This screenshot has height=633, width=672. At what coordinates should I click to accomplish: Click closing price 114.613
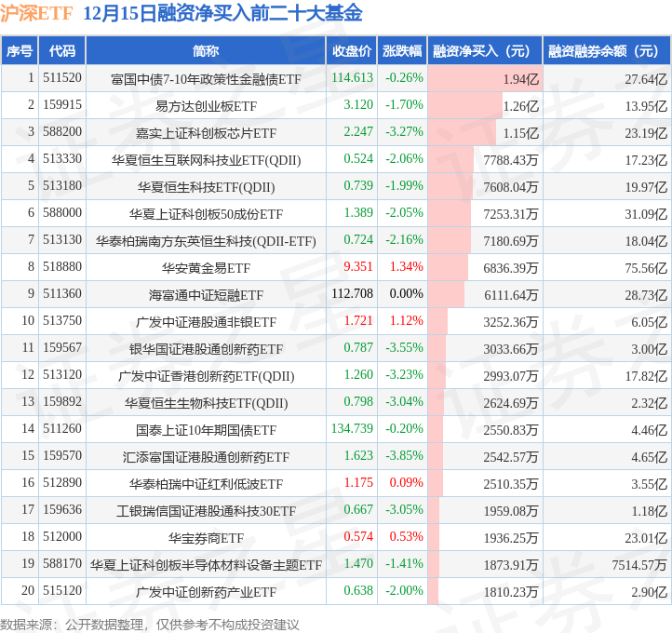coord(352,77)
